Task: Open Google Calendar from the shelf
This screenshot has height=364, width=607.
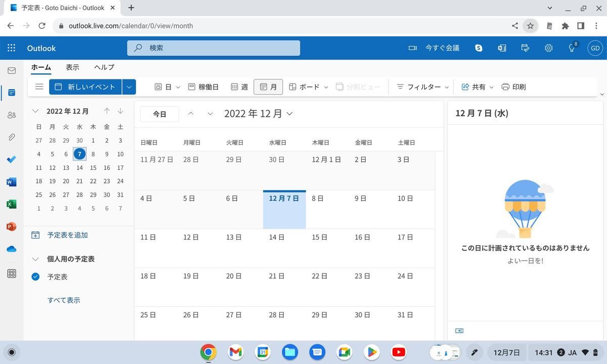Action: pyautogui.click(x=263, y=352)
